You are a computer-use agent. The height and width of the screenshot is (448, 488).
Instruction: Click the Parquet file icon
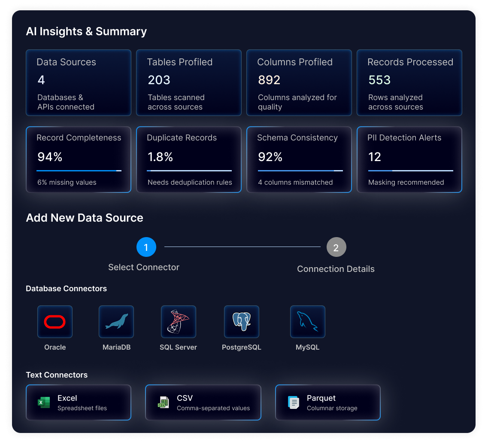[x=294, y=402]
